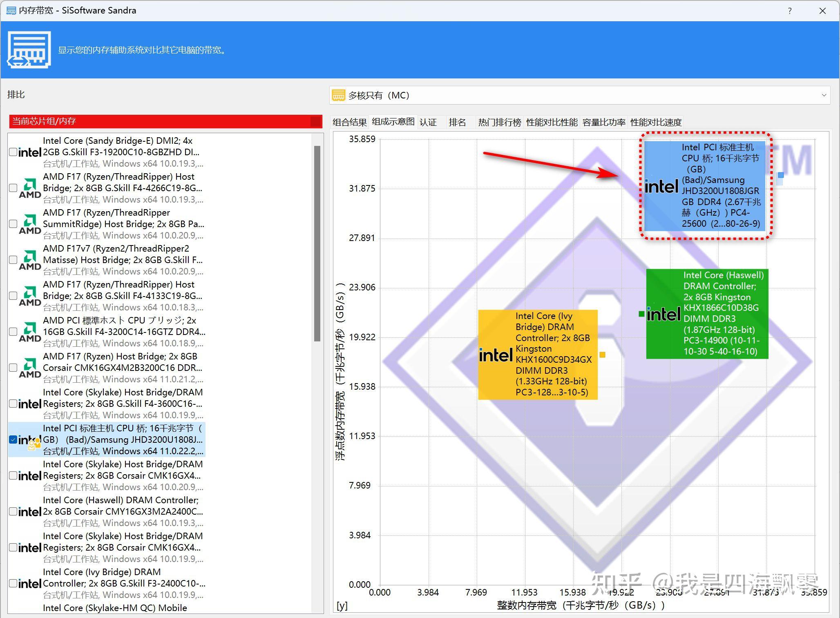
Task: Uncheck the Samsung JHD3200U1808J current entry
Action: pos(13,440)
